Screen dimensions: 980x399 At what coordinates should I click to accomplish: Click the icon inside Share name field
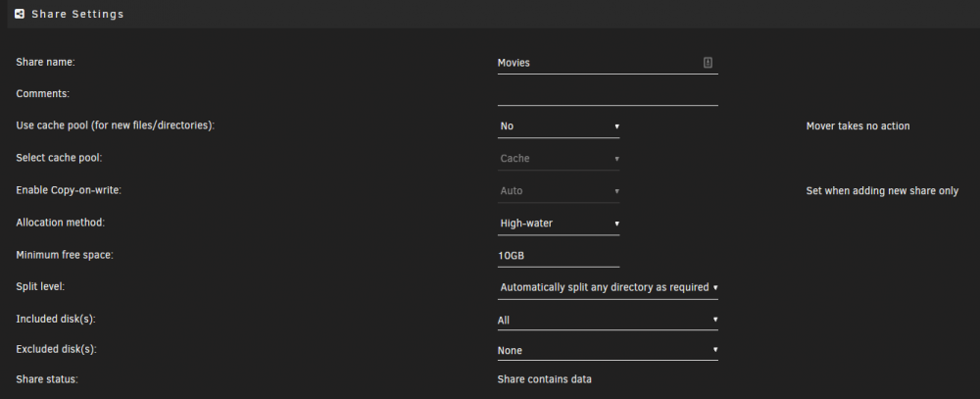click(708, 63)
